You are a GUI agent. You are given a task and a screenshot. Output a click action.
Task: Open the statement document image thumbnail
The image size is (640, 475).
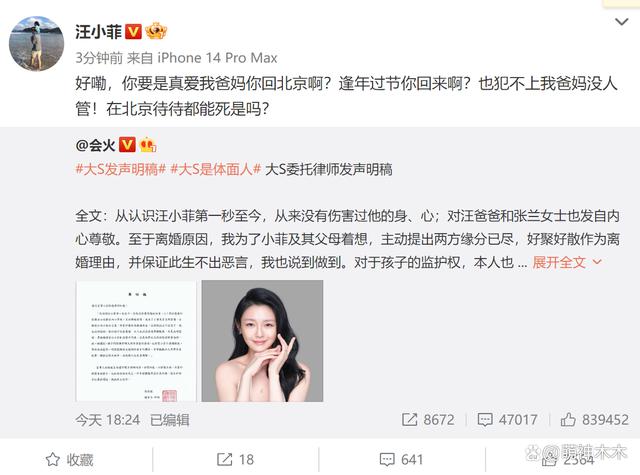pos(136,341)
